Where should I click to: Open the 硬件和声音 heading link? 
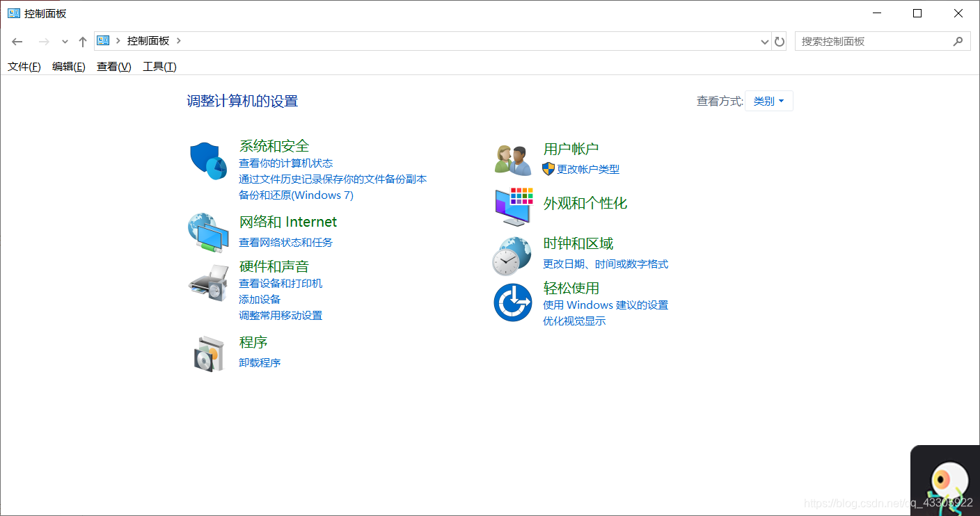click(274, 266)
